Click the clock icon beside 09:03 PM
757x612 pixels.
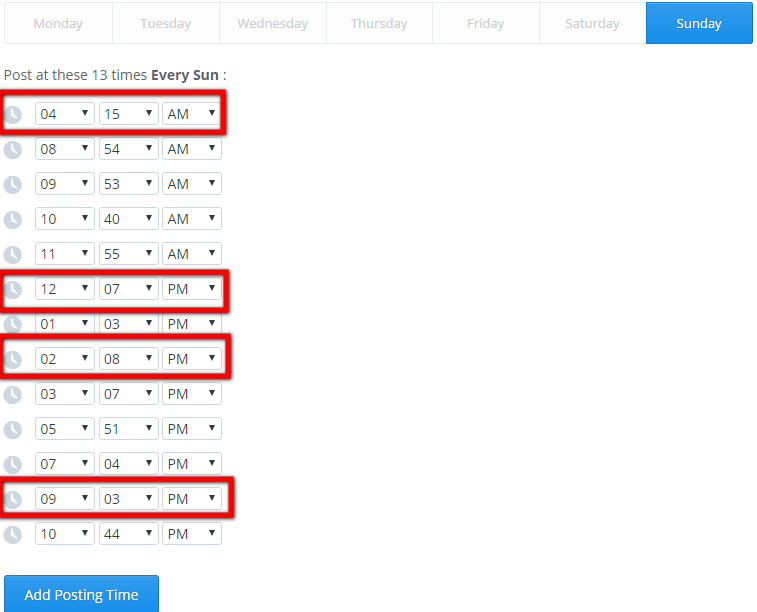13,499
